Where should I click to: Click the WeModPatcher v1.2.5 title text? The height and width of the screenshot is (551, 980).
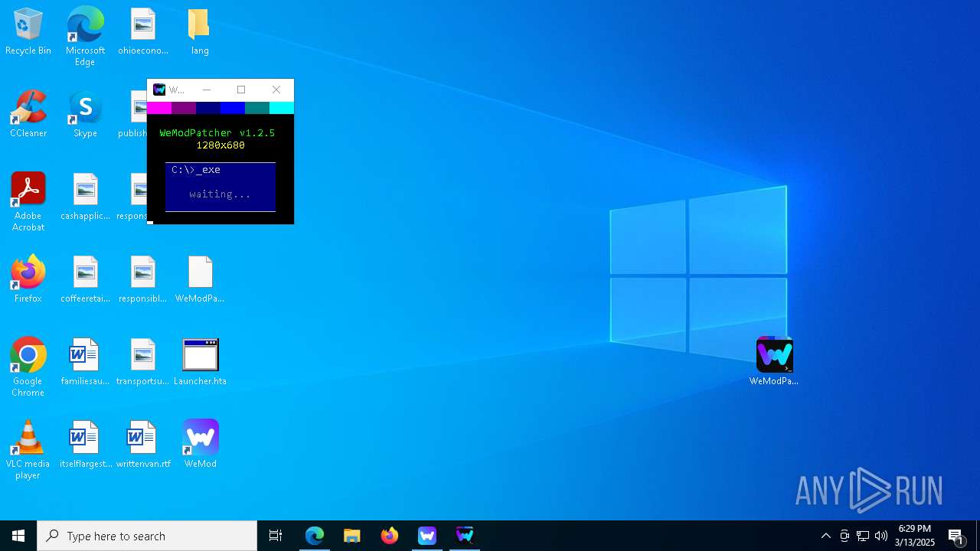[217, 133]
